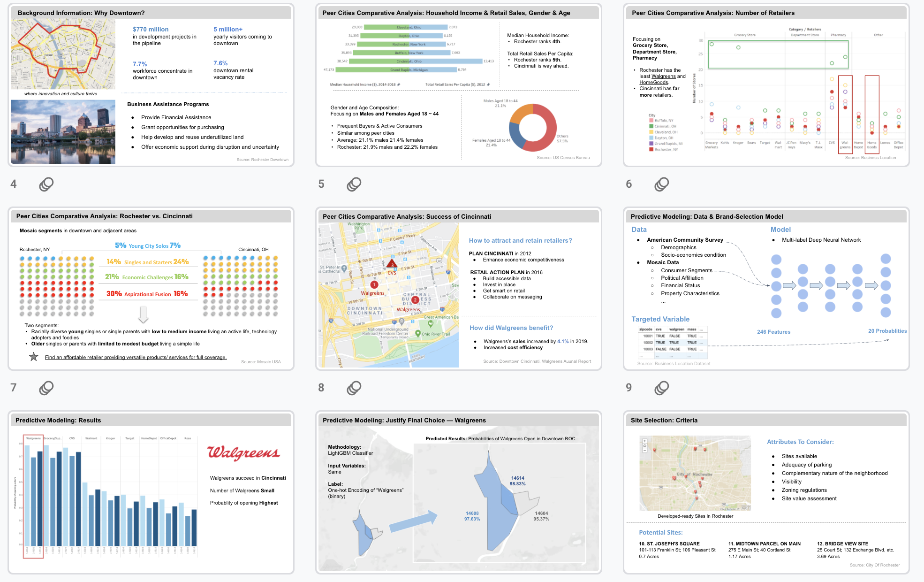Click the slide number 7 label

[x=14, y=388]
